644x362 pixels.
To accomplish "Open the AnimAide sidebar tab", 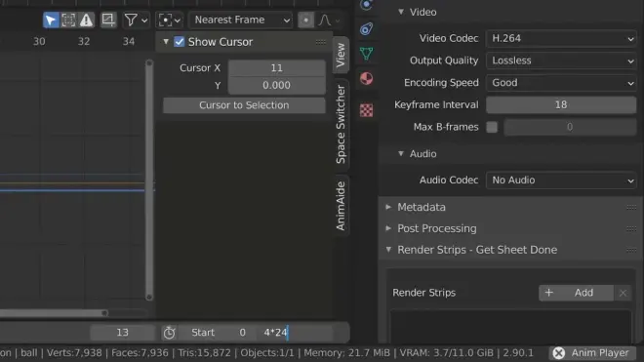I will click(341, 206).
